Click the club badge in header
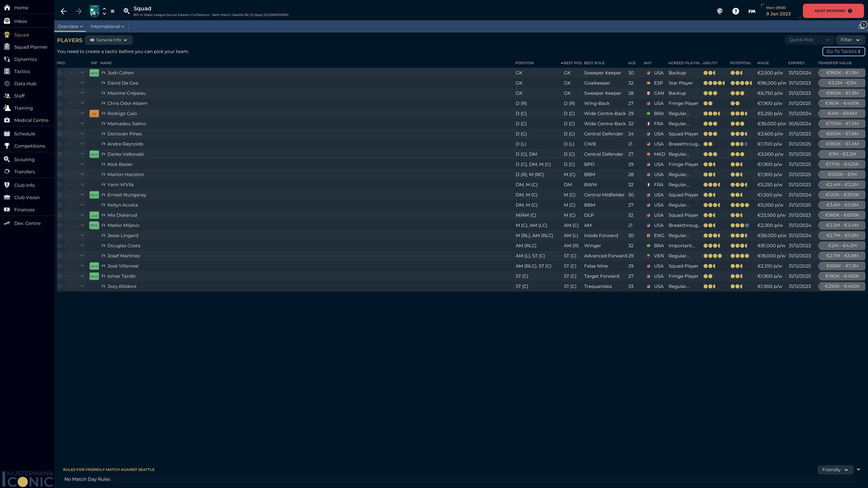 click(x=94, y=11)
